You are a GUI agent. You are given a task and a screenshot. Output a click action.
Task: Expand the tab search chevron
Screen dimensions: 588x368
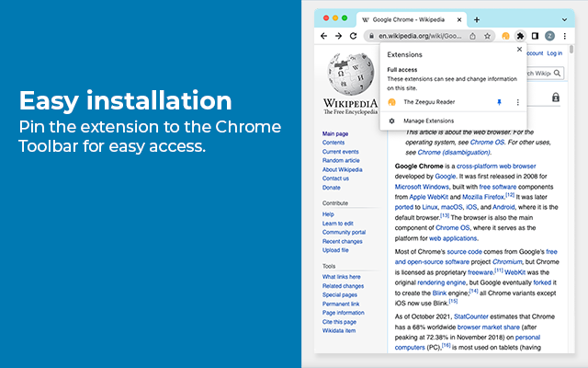564,19
